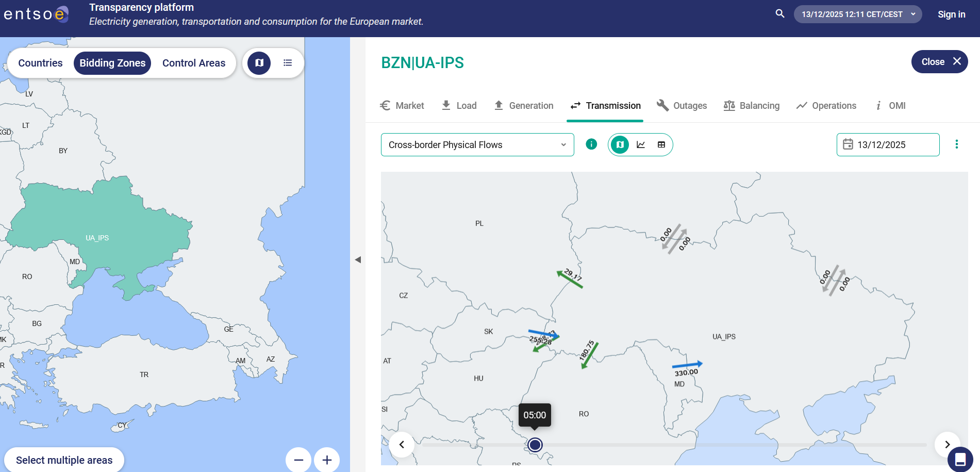This screenshot has height=472, width=980.
Task: Select the Control Areas view toggle
Action: (x=194, y=63)
